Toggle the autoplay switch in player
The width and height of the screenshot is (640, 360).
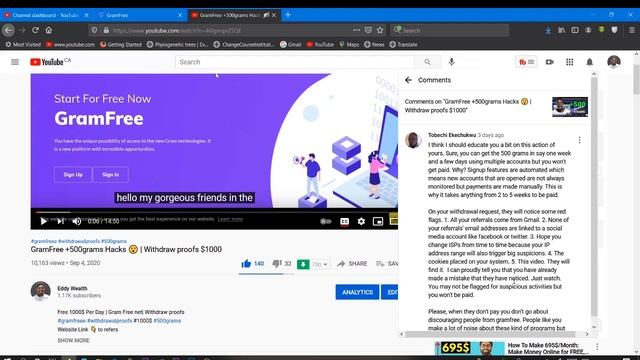click(325, 221)
